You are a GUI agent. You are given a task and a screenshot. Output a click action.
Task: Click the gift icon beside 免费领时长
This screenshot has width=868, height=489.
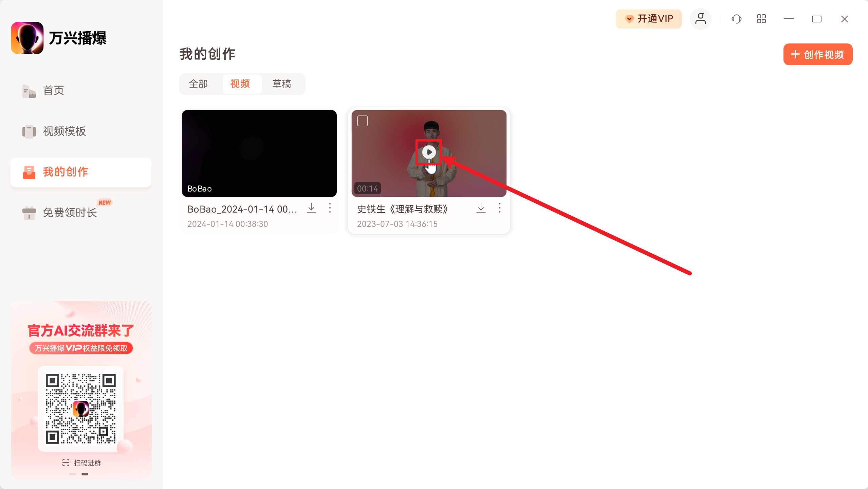[x=29, y=213]
